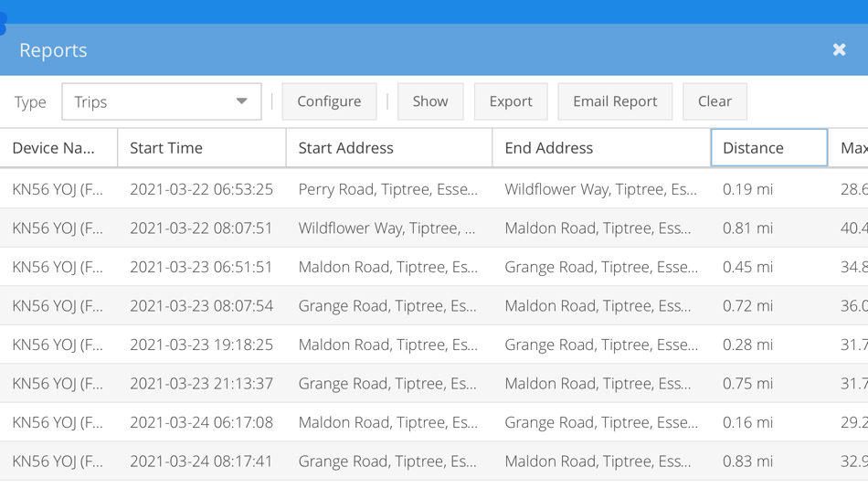Click end address in 08:17:41 row
Screen dimensions: 868x488
598,461
